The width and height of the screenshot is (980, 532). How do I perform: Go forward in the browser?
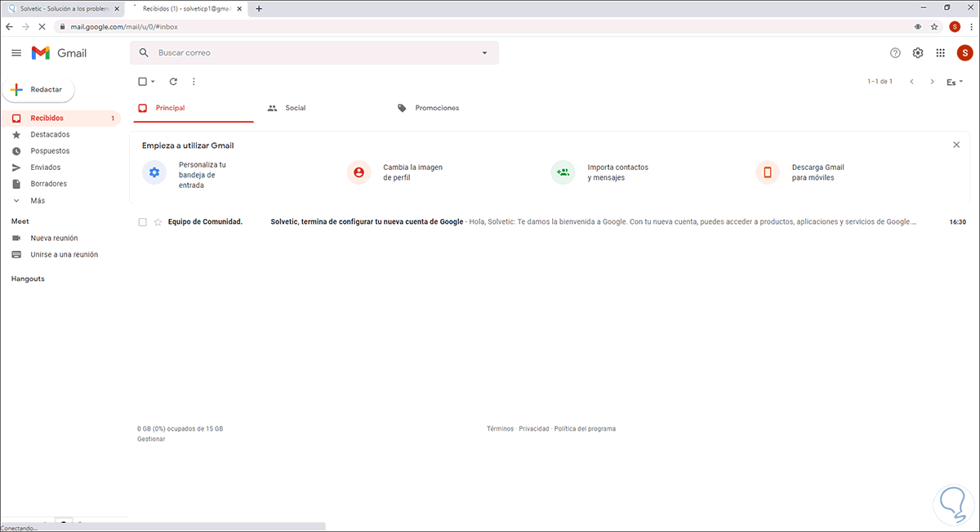coord(25,26)
